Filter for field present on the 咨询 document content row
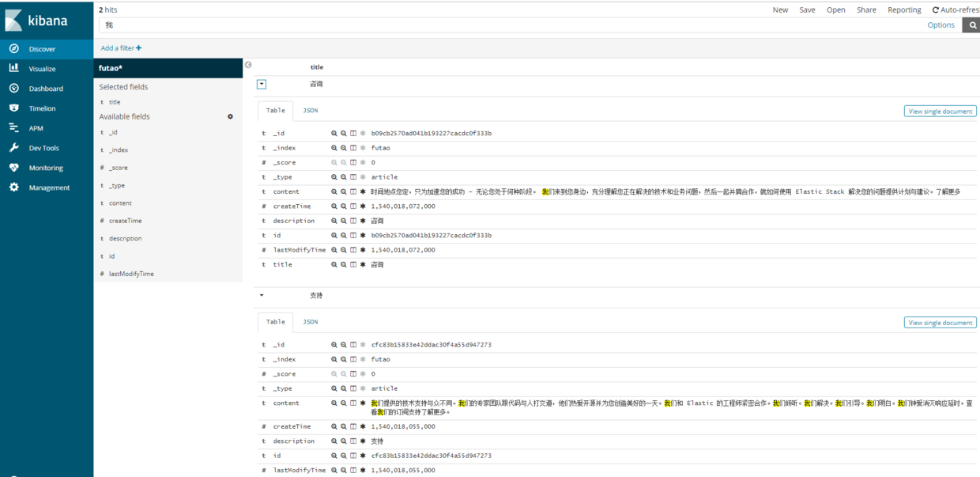This screenshot has height=477, width=980. pos(363,191)
